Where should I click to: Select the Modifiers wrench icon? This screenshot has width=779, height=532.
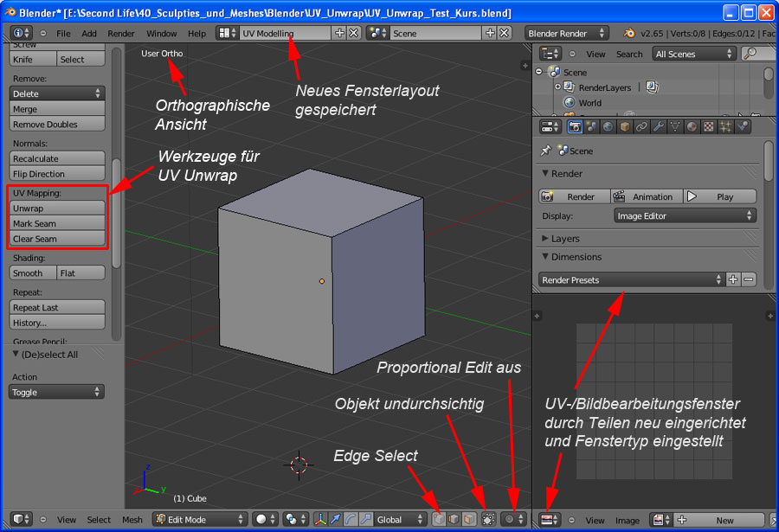coord(658,127)
